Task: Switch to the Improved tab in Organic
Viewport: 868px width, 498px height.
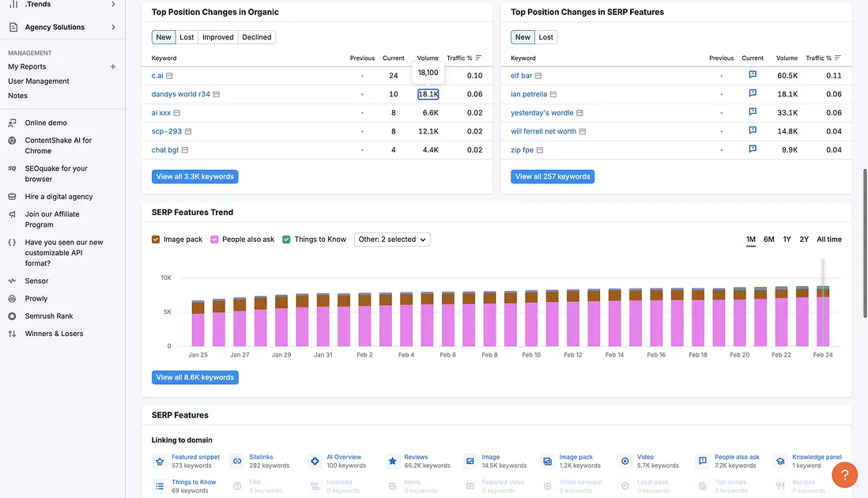Action: [217, 37]
